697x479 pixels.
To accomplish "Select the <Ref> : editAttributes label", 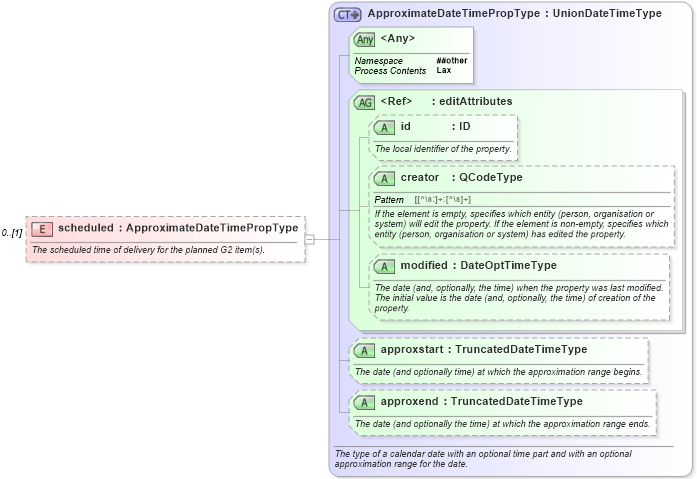I will click(x=446, y=101).
